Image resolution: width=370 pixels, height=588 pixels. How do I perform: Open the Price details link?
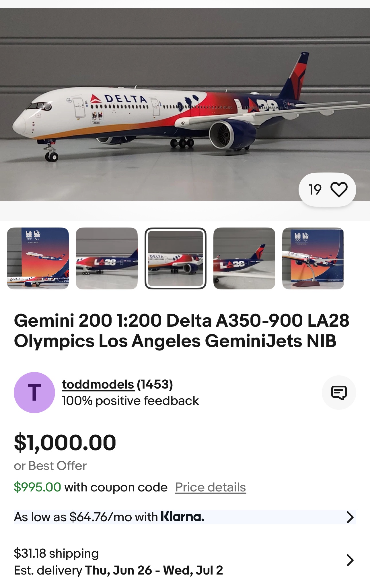(211, 487)
